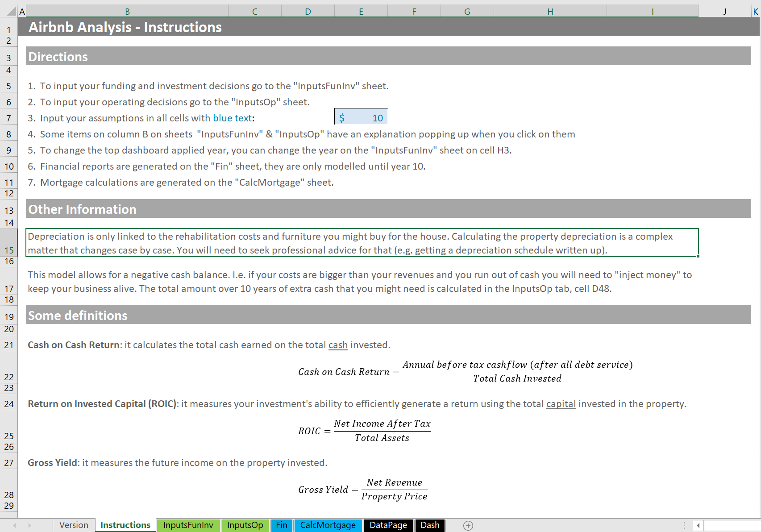Click the 'Cash on Cash Return' definition
The image size is (761, 532).
click(x=209, y=345)
